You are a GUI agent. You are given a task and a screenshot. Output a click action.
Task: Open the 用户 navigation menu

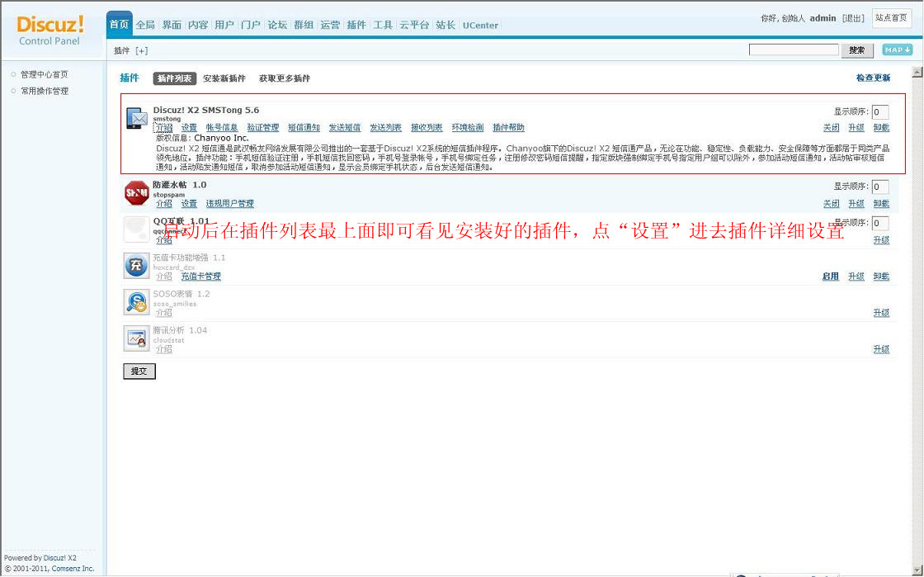coord(224,25)
